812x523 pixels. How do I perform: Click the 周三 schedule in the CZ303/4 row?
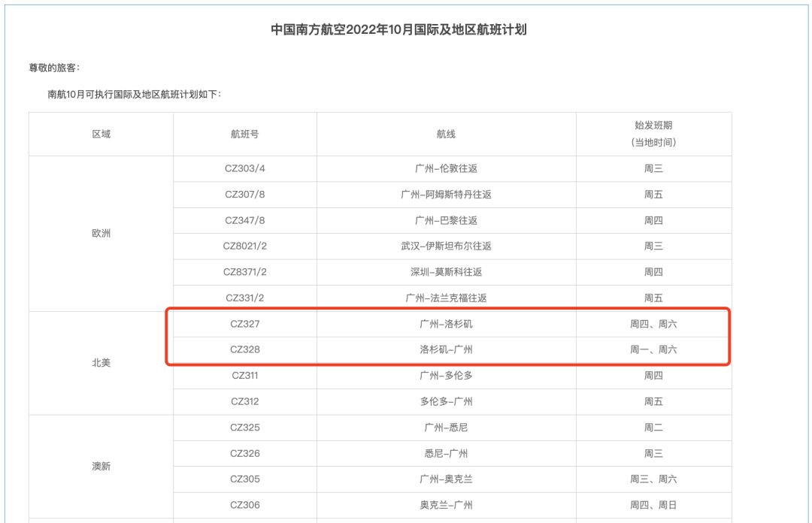[x=653, y=168]
